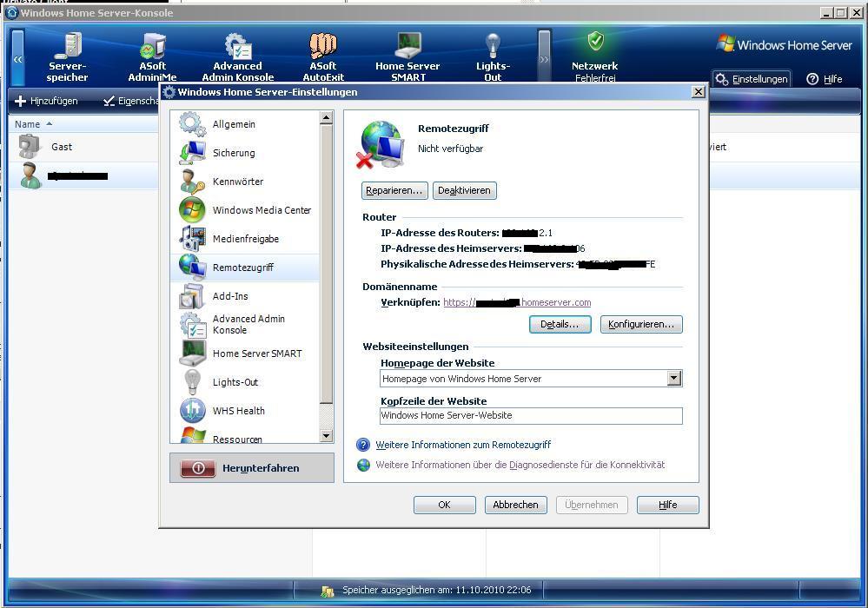Select Home Server SMART in settings list
The height and width of the screenshot is (608, 868).
click(245, 354)
